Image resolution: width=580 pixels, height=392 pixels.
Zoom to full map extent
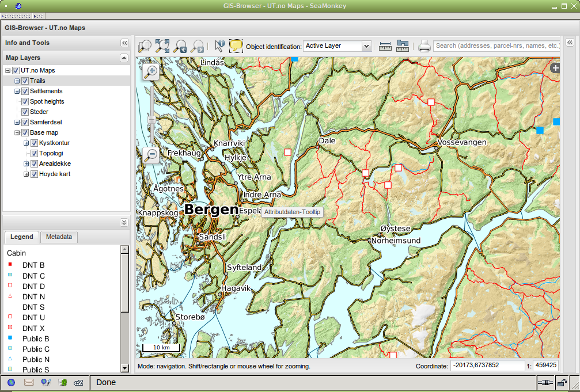tap(162, 46)
